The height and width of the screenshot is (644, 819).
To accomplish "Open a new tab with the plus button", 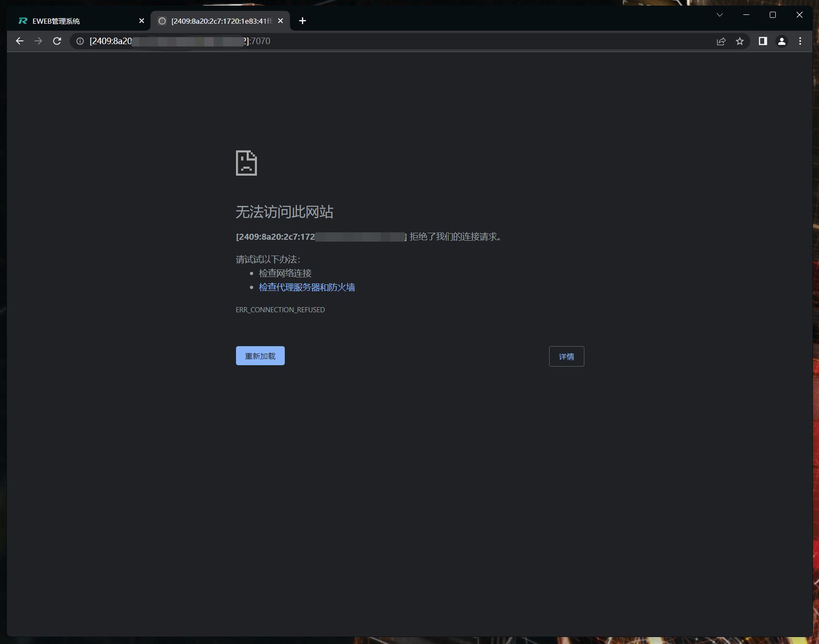I will click(302, 21).
